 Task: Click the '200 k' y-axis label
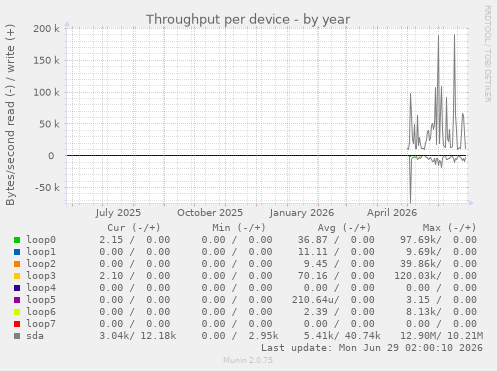46,29
